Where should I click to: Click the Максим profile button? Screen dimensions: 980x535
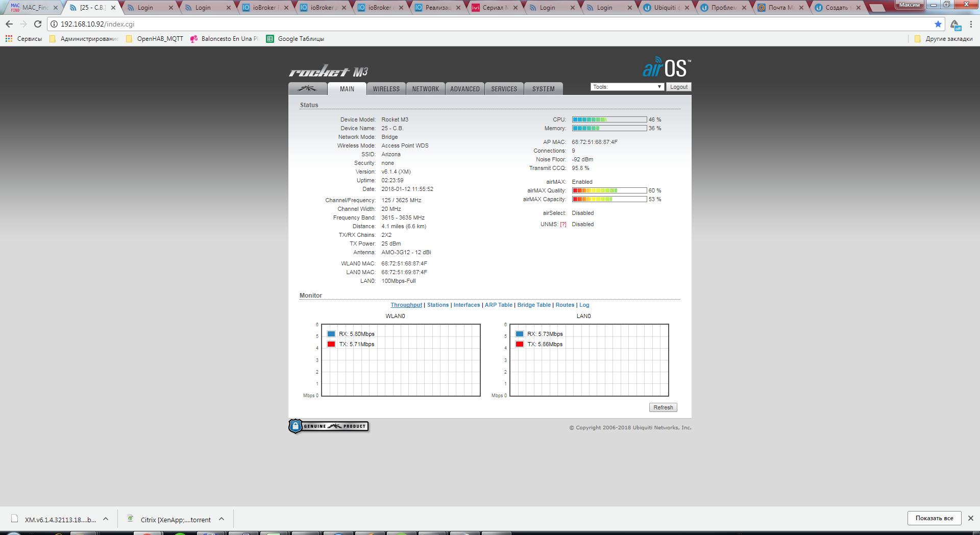coord(910,5)
